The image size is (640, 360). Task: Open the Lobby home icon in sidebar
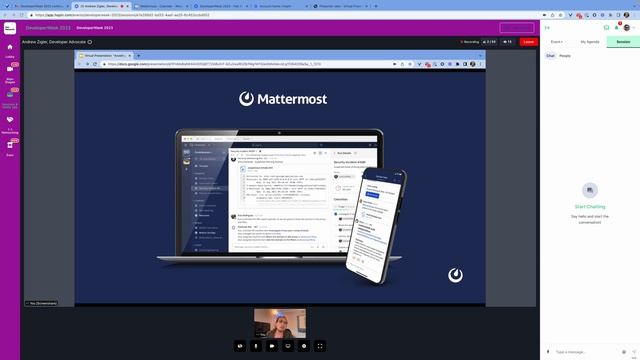[x=10, y=47]
